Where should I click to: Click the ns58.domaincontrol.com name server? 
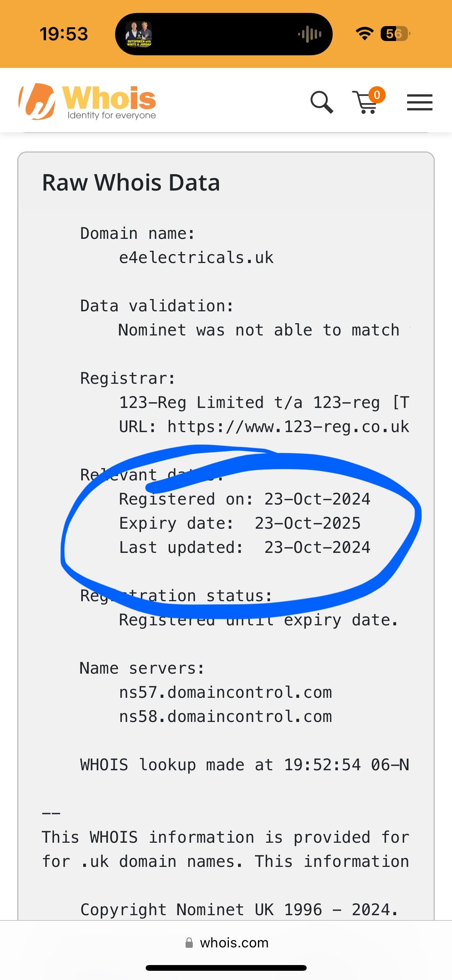tap(225, 717)
